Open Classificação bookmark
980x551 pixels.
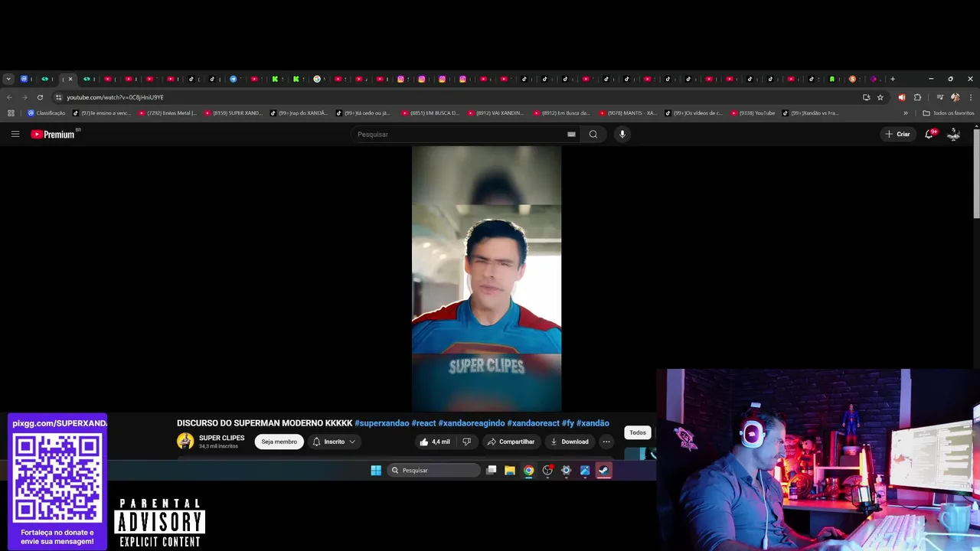point(47,113)
